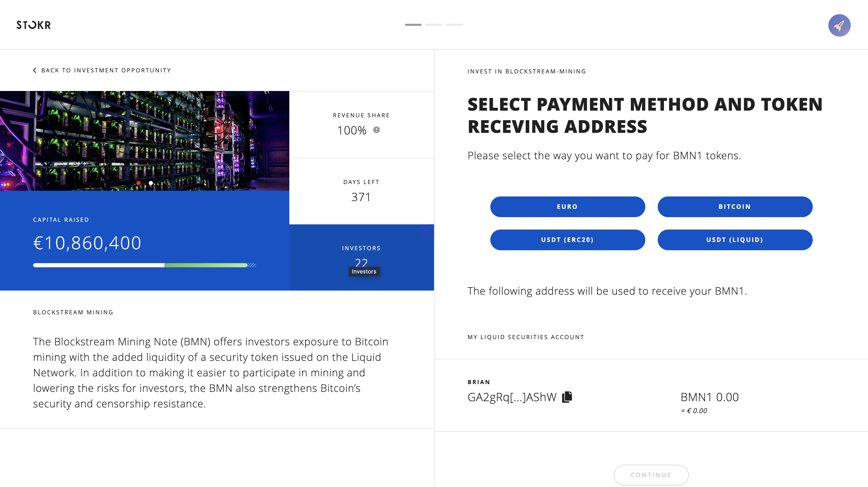Click the second progress step indicator
This screenshot has height=487, width=868.
(x=434, y=25)
